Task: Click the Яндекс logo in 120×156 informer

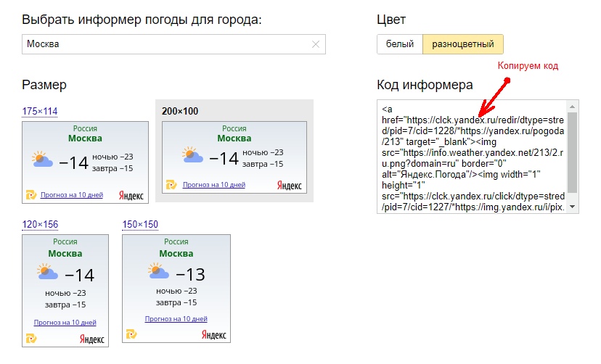Action: pyautogui.click(x=92, y=339)
